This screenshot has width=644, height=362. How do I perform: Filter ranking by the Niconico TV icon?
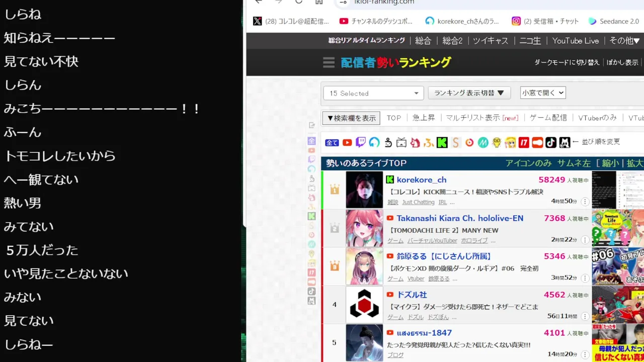401,143
